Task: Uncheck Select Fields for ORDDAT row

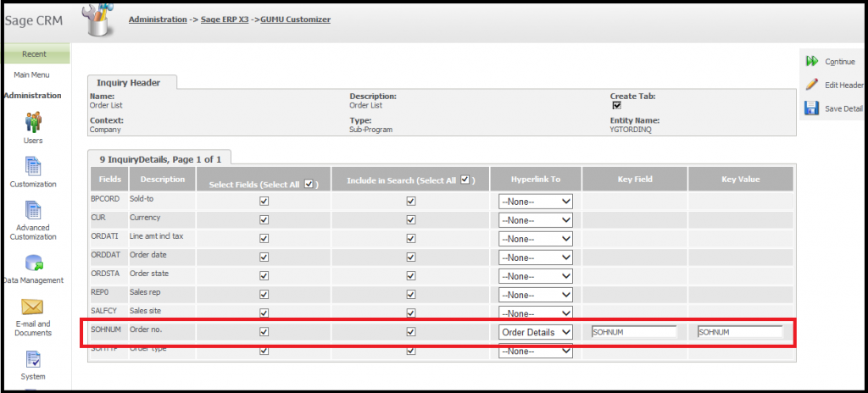Action: coord(264,257)
